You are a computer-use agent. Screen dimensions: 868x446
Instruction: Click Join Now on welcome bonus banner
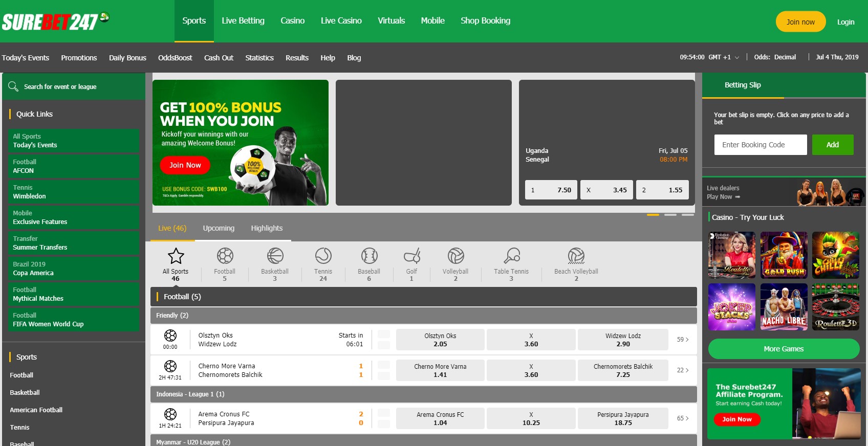click(185, 165)
